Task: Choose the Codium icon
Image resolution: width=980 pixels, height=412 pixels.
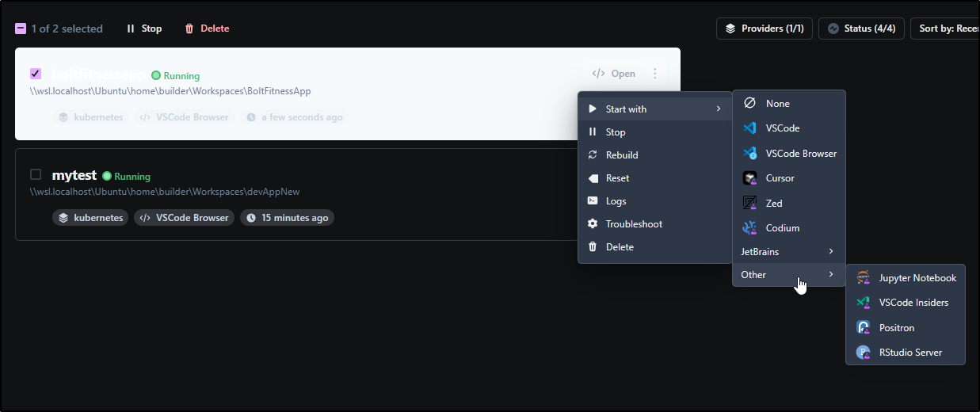Action: [x=749, y=228]
